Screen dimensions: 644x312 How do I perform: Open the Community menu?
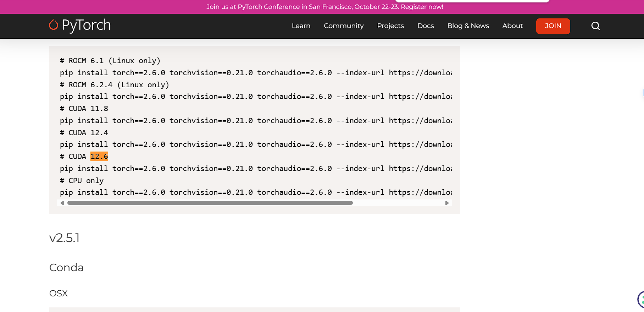tap(344, 26)
